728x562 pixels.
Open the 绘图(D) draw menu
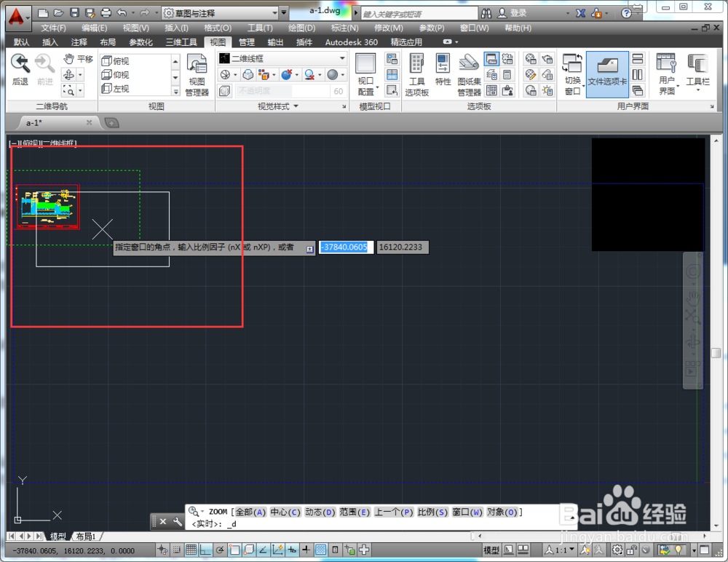(302, 28)
